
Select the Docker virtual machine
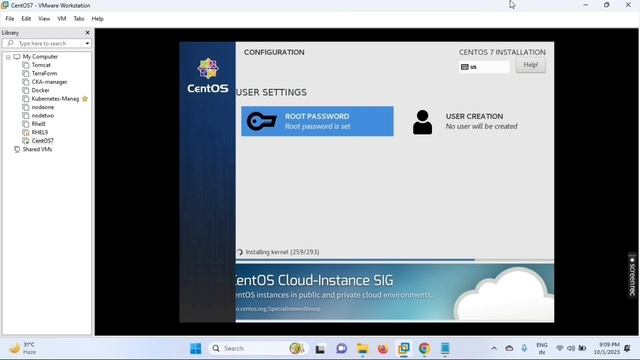[x=40, y=90]
